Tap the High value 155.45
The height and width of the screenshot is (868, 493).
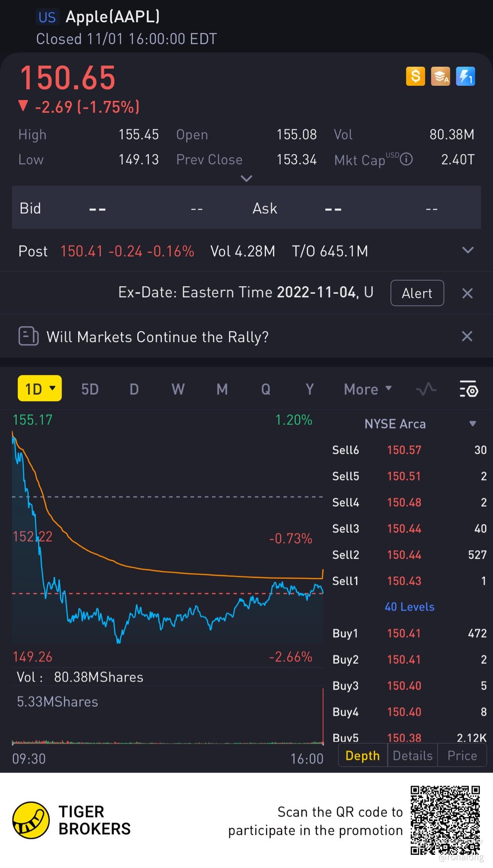pos(138,135)
